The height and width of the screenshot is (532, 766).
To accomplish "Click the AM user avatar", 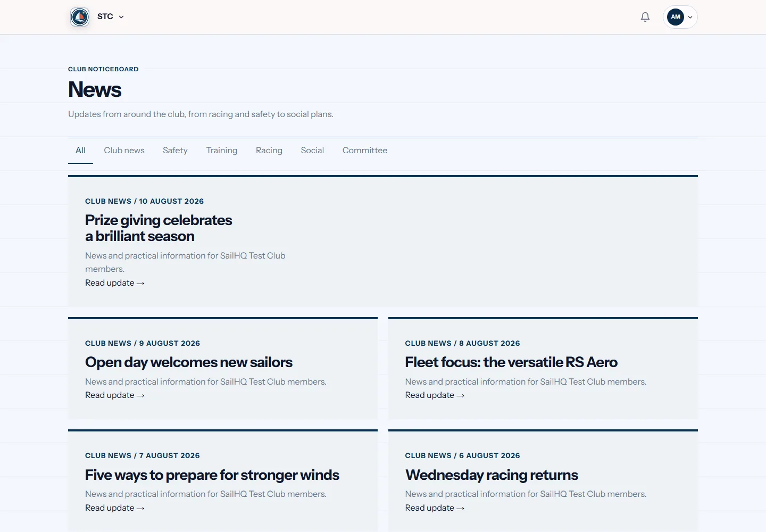I will tap(676, 17).
